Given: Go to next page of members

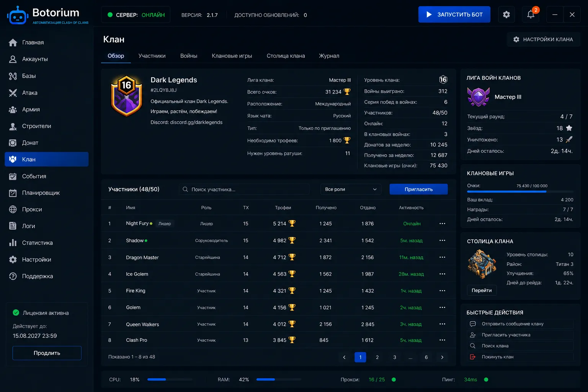Looking at the screenshot, I should point(442,357).
